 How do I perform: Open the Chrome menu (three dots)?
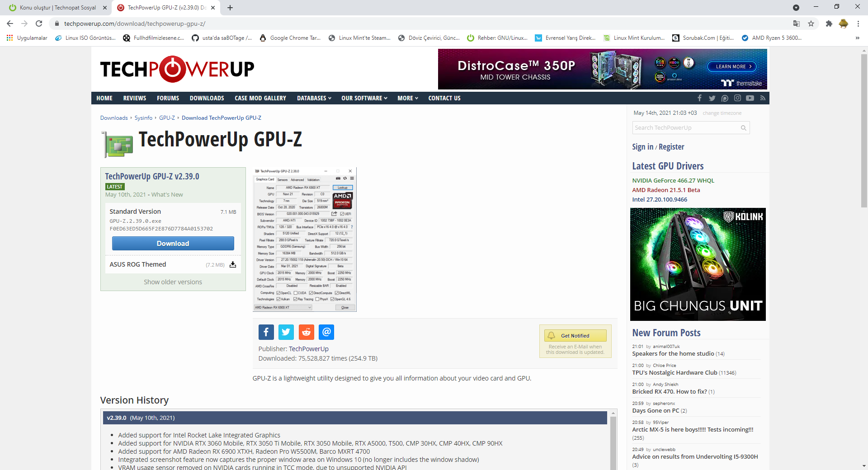858,23
